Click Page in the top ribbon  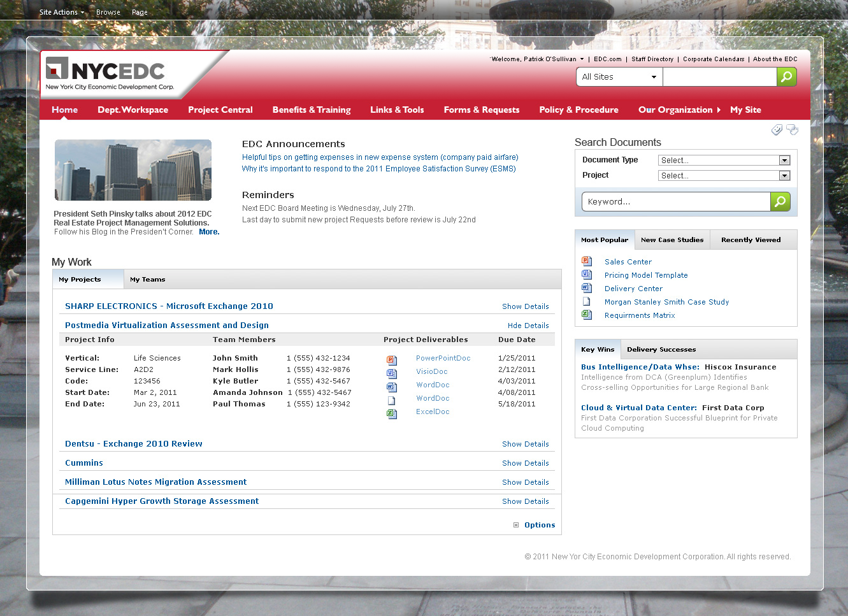click(140, 12)
